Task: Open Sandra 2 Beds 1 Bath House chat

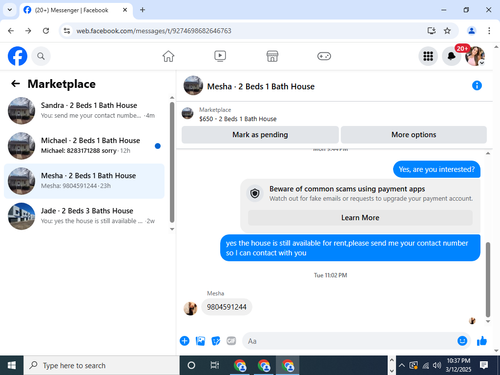Action: [x=84, y=111]
